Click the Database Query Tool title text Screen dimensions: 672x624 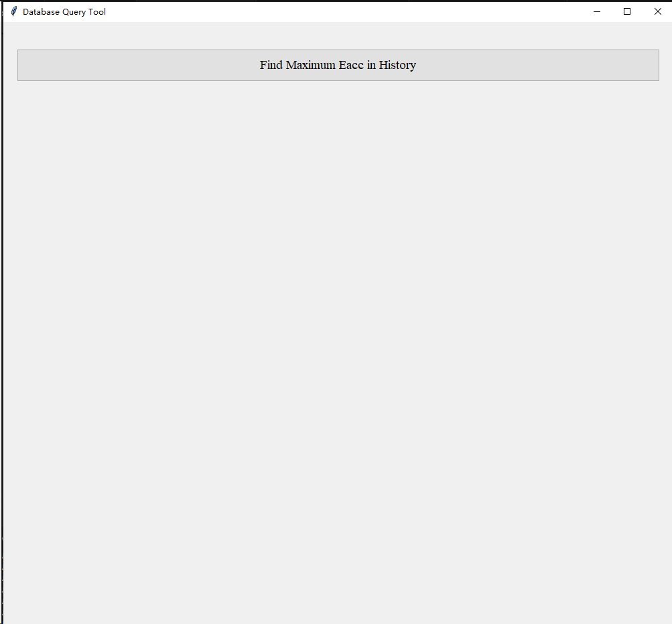pos(64,12)
